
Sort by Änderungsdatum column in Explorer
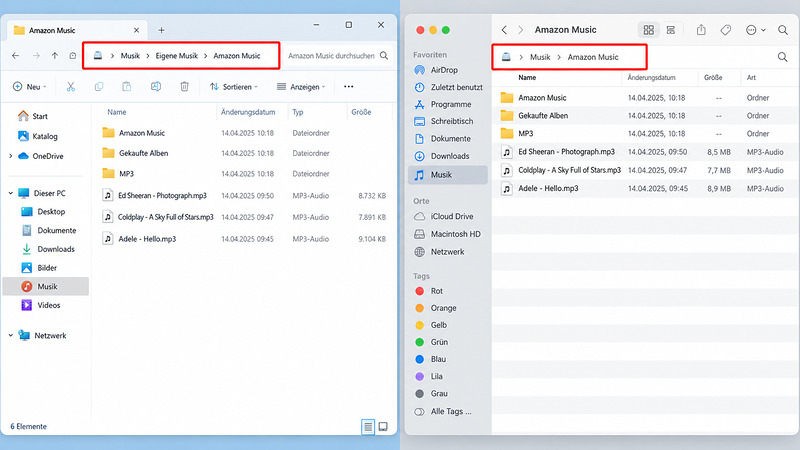[248, 112]
